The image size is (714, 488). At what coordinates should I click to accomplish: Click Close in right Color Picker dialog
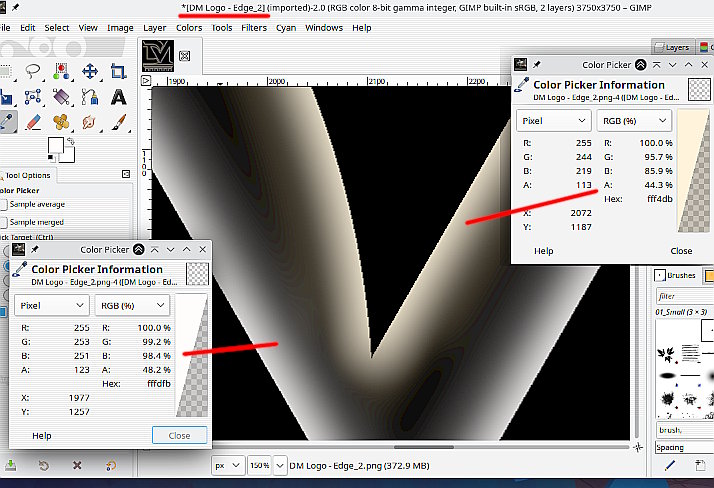click(x=681, y=251)
